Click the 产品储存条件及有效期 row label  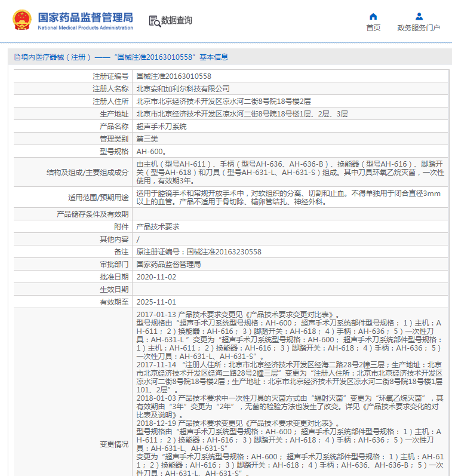pos(93,214)
